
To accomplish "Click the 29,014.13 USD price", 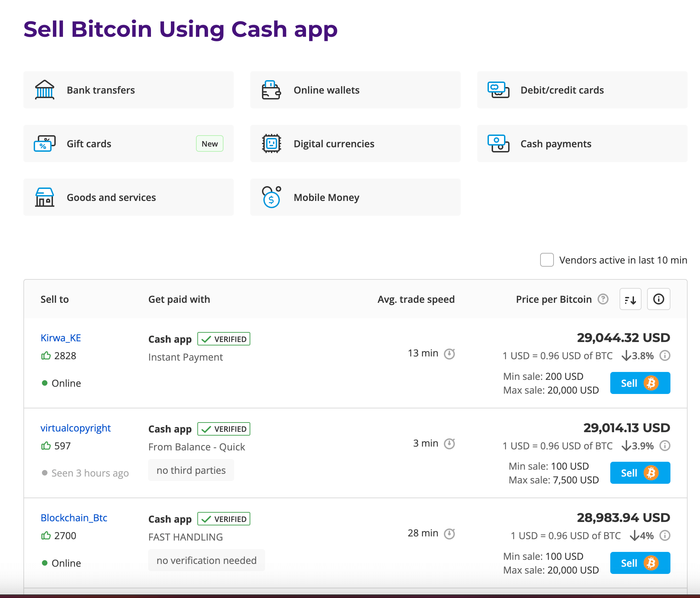I will pos(627,428).
